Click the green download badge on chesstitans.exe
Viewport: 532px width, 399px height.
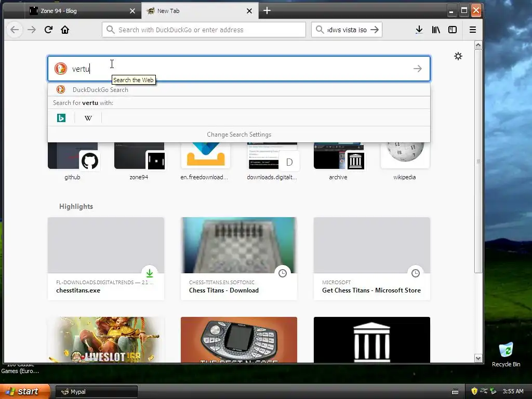click(150, 273)
